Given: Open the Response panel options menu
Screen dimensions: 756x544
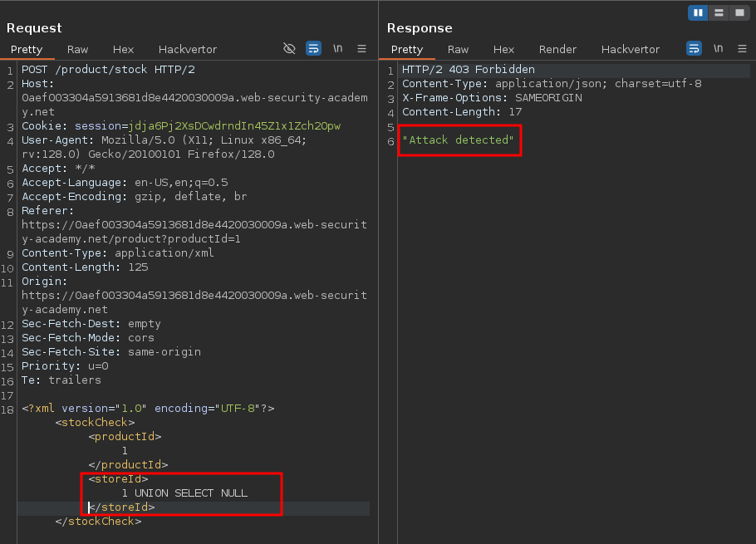Looking at the screenshot, I should (x=742, y=49).
